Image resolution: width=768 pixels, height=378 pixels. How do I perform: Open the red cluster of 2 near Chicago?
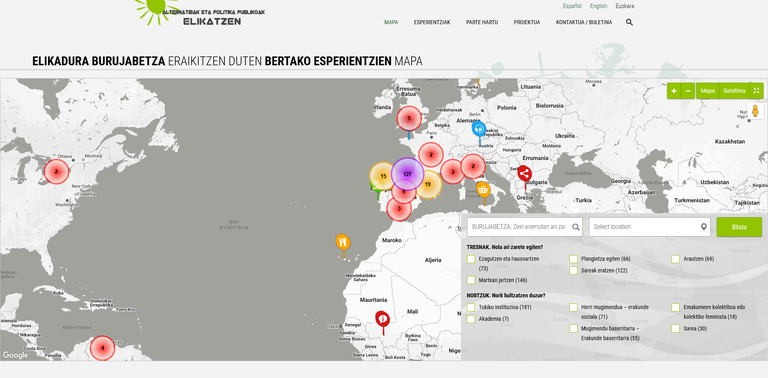[56, 172]
